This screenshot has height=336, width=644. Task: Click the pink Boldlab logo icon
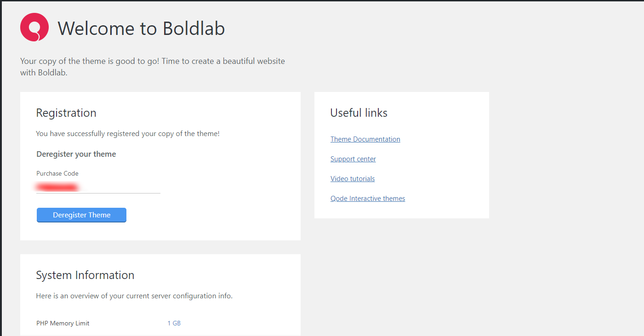coord(34,27)
